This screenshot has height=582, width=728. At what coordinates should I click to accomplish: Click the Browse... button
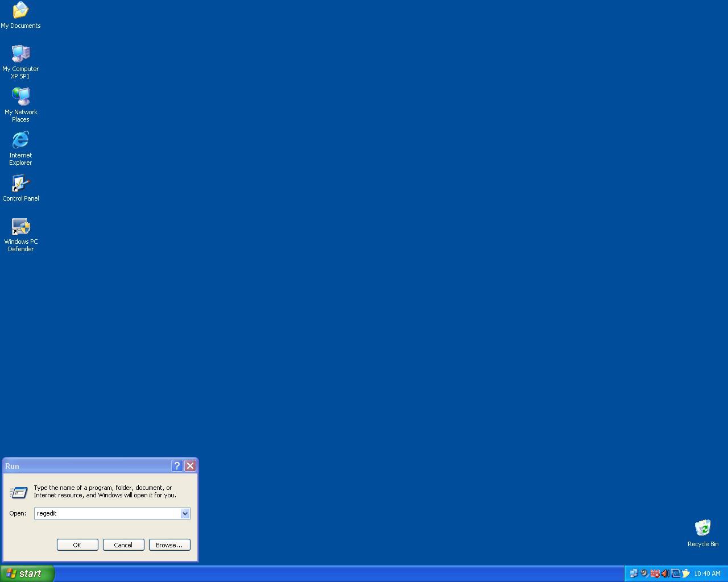(169, 544)
